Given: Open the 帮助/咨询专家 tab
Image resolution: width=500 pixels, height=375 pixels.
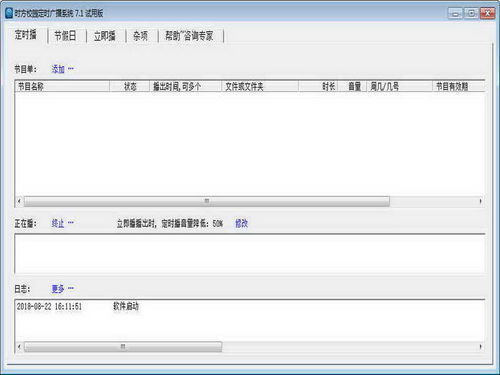Looking at the screenshot, I should point(189,36).
